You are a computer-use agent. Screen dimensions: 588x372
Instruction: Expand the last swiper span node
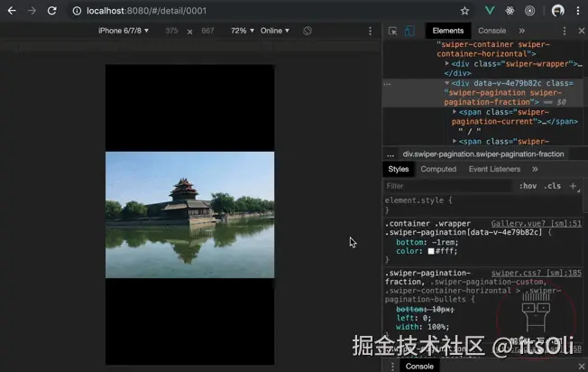[x=455, y=141]
